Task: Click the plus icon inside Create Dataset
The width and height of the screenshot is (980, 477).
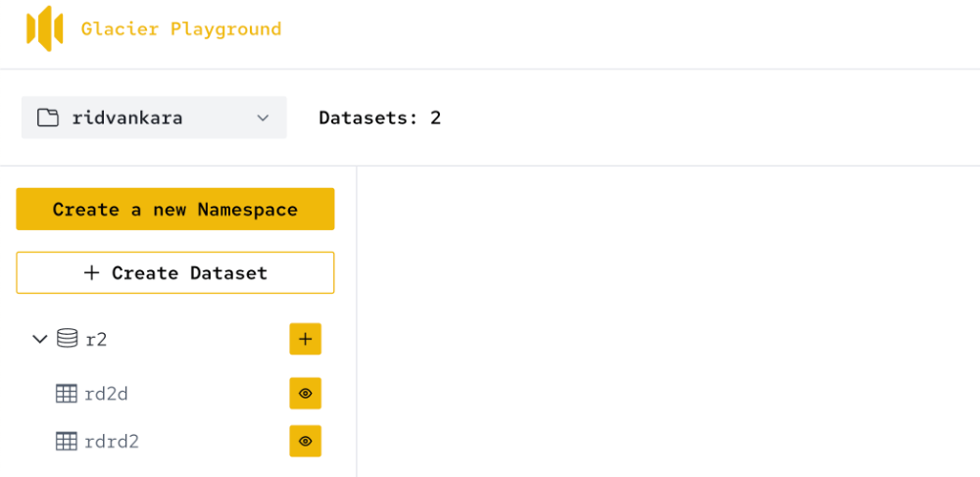Action: 92,273
